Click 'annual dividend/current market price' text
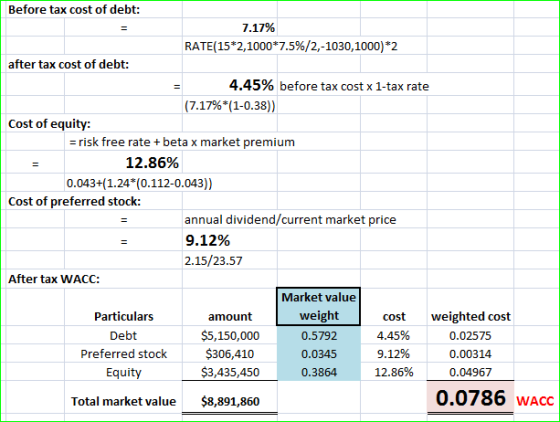This screenshot has height=422, width=560. click(290, 220)
